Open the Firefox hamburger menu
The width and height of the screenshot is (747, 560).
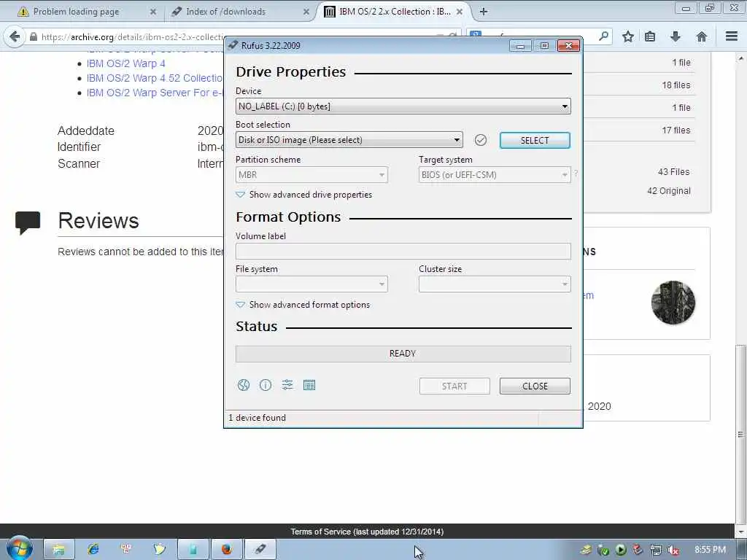coord(732,36)
